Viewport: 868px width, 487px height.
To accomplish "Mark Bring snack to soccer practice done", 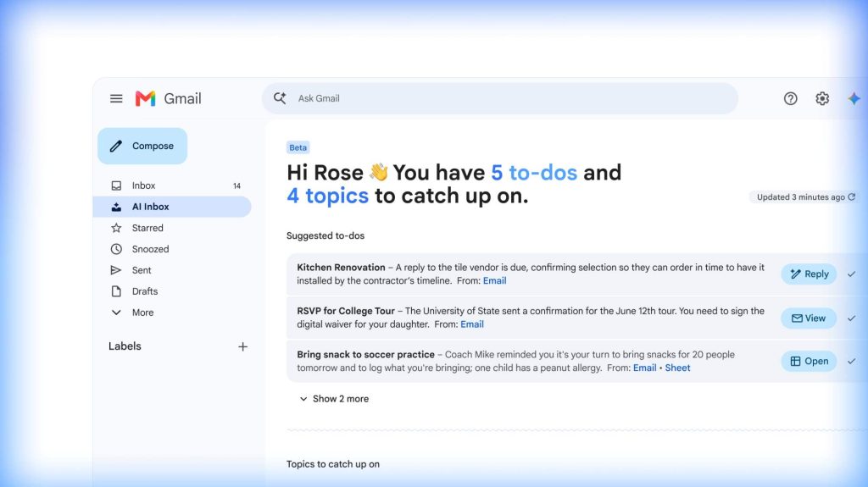I will 851,362.
